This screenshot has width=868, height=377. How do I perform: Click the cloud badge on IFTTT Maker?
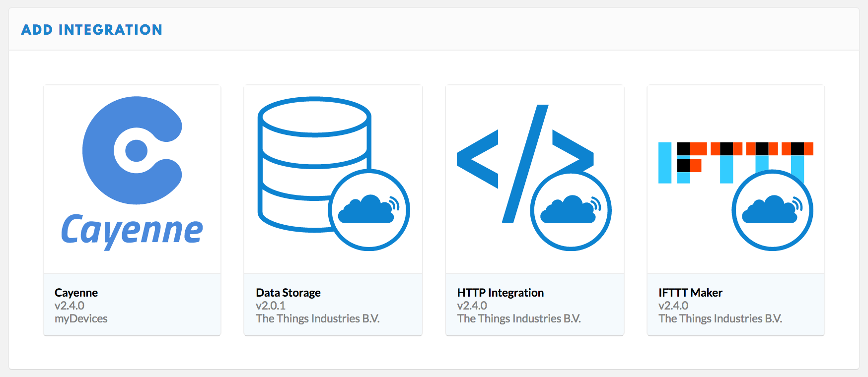pos(772,210)
